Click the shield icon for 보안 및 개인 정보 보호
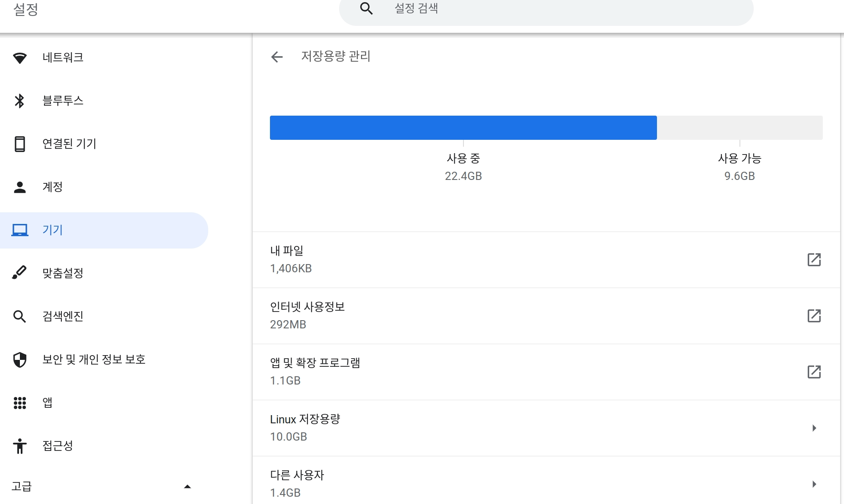844x504 pixels. click(x=20, y=359)
